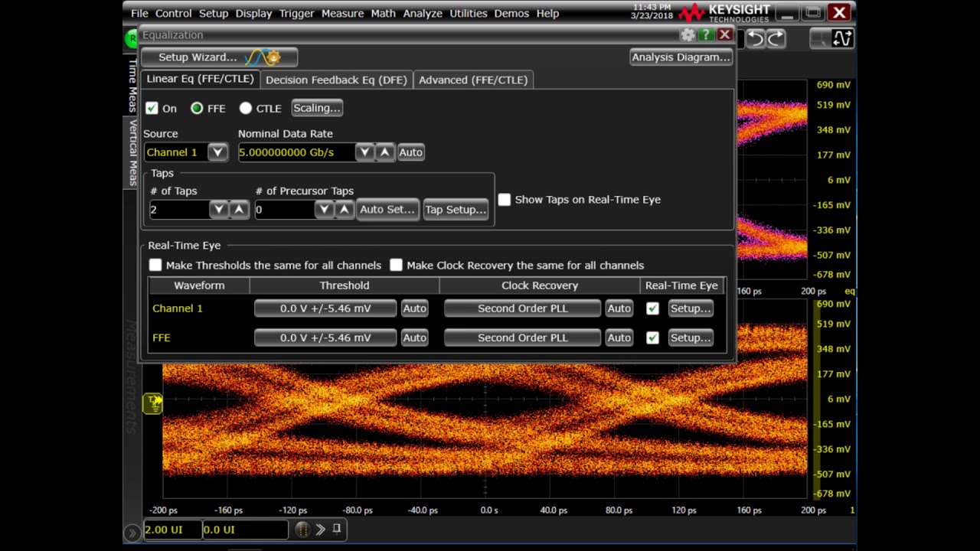Open FFE Second Order PLL selector
This screenshot has width=980, height=551.
[522, 337]
